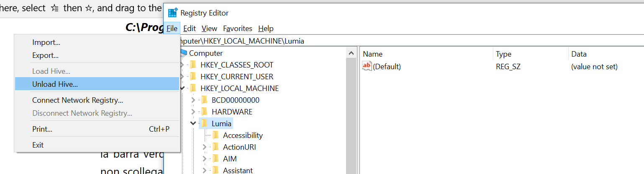Screen dimensions: 644x174
Task: Click the Registry Editor app icon in title bar
Action: click(172, 13)
